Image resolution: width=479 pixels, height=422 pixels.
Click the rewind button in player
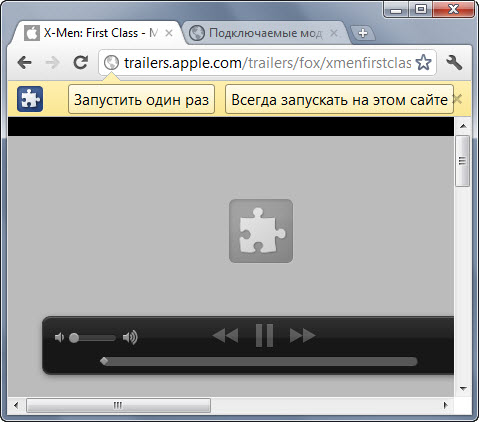coord(225,335)
